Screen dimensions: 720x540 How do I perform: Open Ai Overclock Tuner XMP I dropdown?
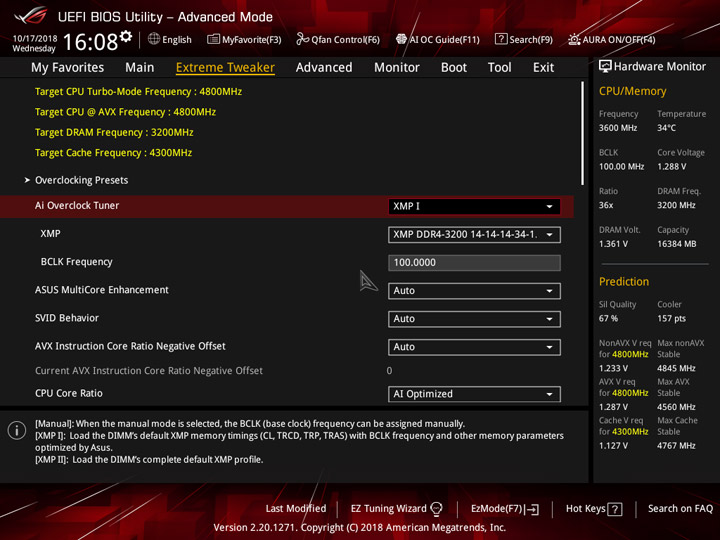pos(474,206)
